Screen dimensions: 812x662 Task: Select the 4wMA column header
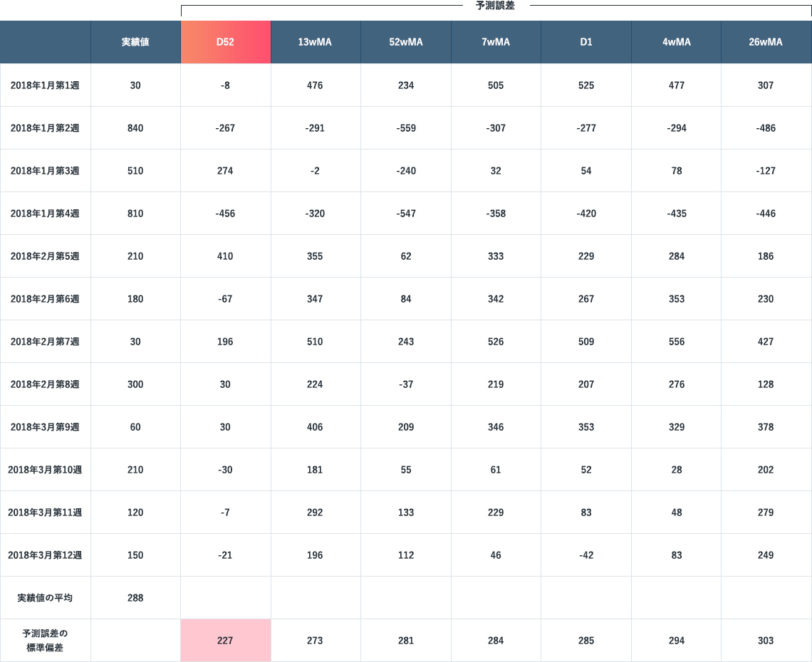[677, 42]
